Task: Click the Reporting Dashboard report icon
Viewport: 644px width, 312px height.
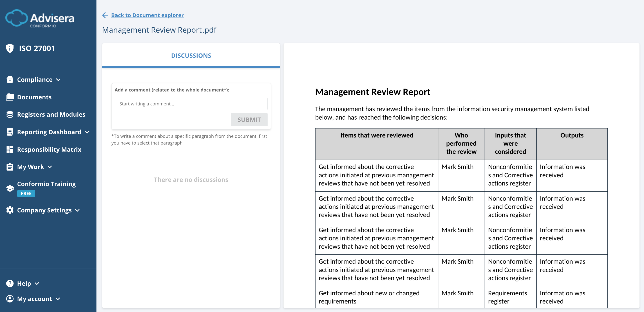Action: coord(10,132)
